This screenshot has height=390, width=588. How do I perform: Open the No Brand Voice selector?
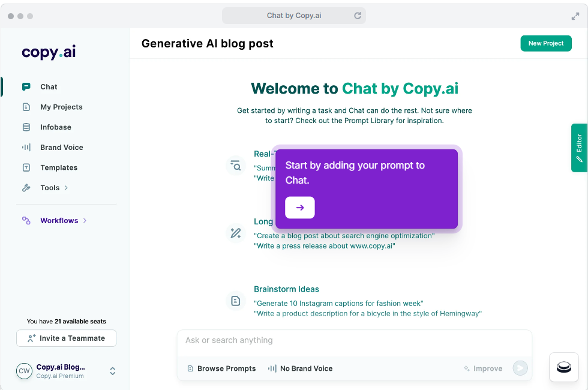pyautogui.click(x=300, y=368)
